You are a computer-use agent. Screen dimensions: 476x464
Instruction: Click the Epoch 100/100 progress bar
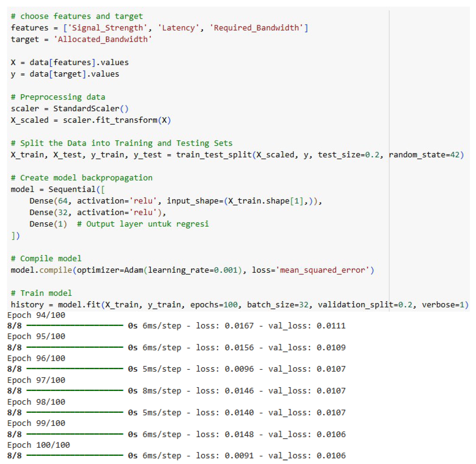[75, 455]
